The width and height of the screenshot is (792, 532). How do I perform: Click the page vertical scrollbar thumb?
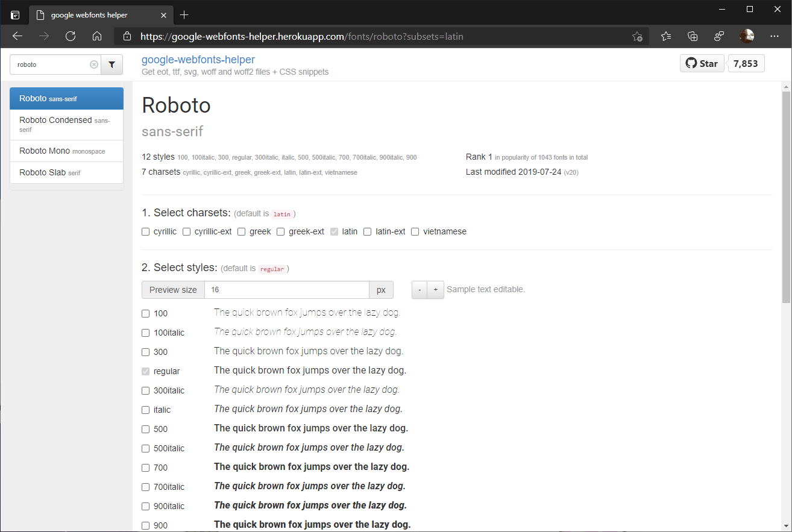click(x=786, y=196)
